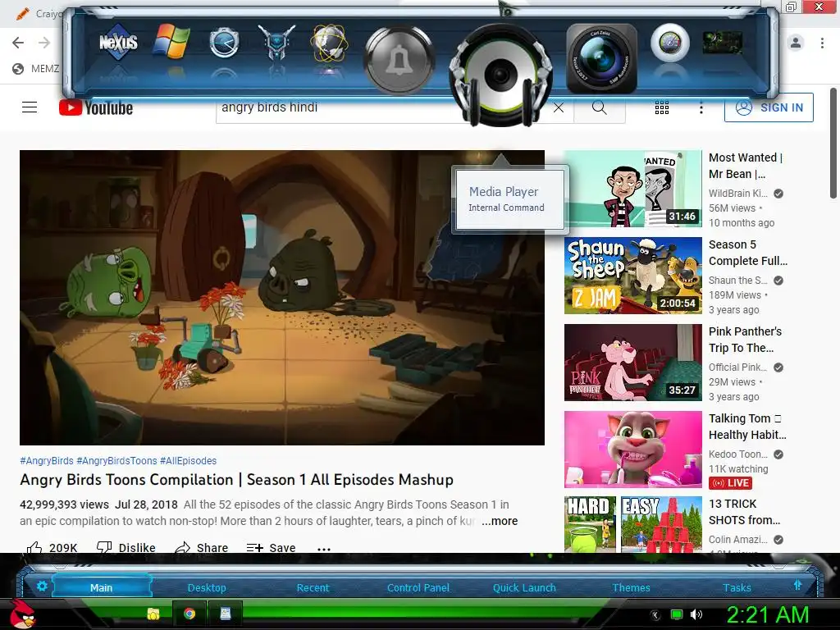
Task: Switch to the Recent tab
Action: [313, 587]
